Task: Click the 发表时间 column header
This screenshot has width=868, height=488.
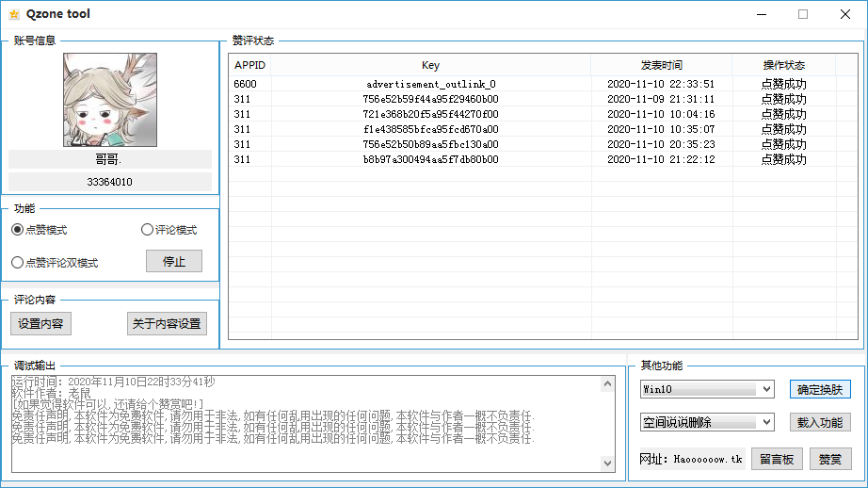Action: tap(661, 65)
